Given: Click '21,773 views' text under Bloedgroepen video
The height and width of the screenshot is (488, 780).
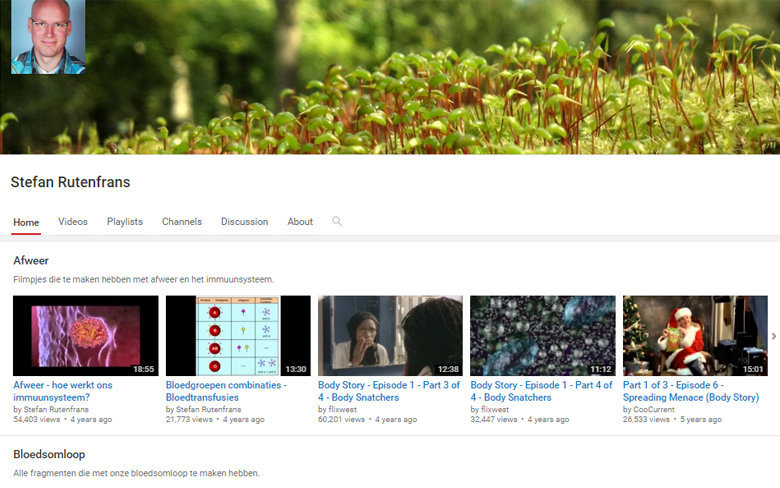Looking at the screenshot, I should pos(189,419).
